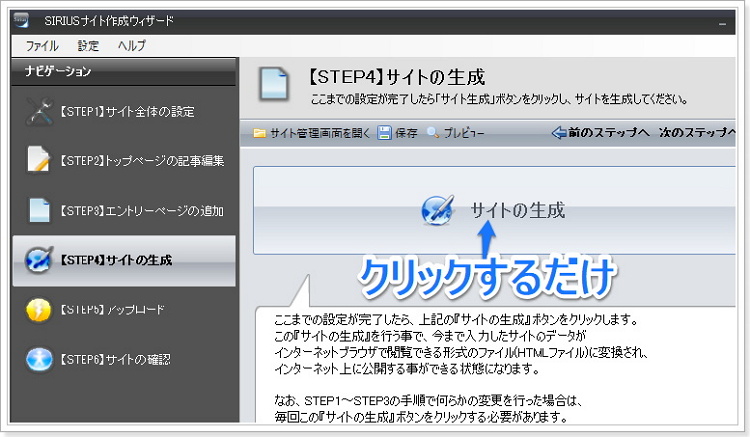This screenshot has width=750, height=437.
Task: Select 【STEP2】トップページの記事編集 label
Action: tap(142, 161)
